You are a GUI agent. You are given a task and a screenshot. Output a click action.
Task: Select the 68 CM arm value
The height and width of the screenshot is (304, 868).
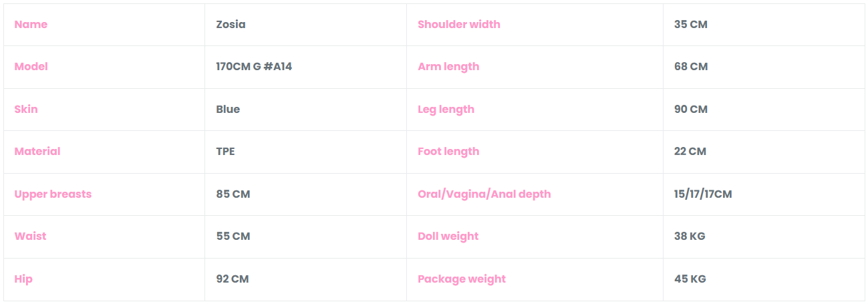coord(691,67)
